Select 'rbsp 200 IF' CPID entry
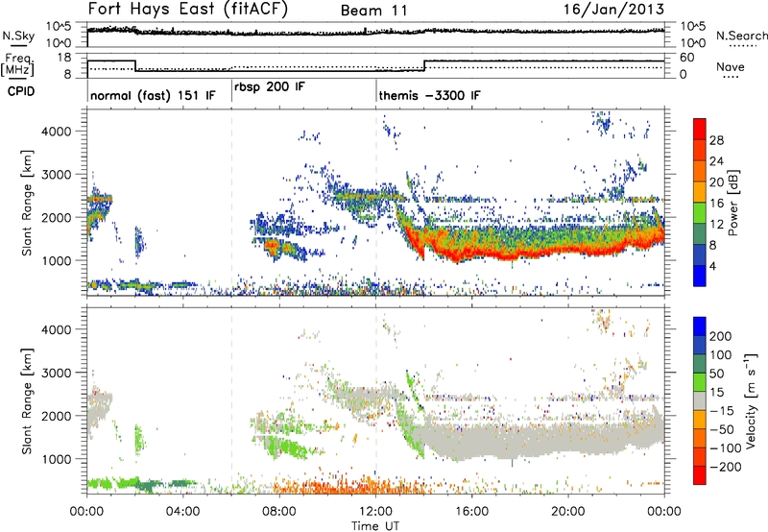The height and width of the screenshot is (532, 768). point(270,87)
